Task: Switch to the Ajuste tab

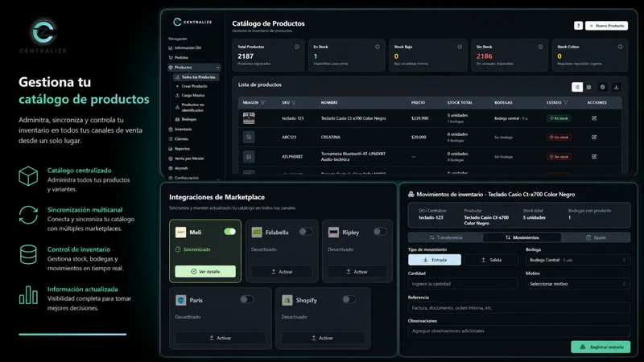Action: point(596,237)
